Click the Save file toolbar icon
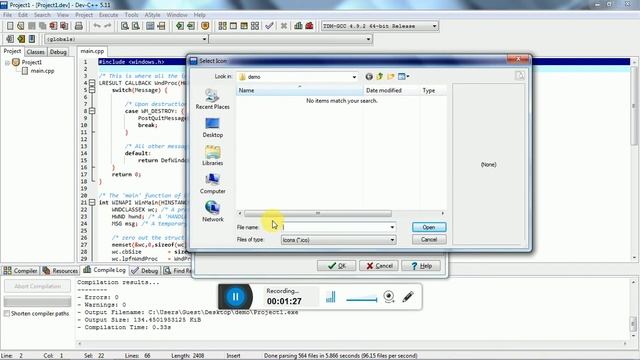Viewport: 640px width, 360px height. (x=31, y=26)
